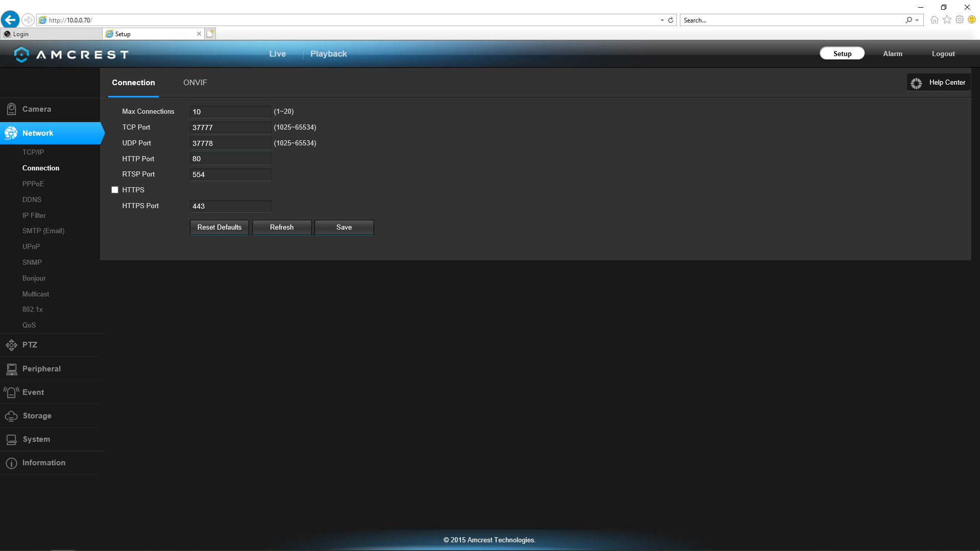980x551 pixels.
Task: Enable the HTTPS checkbox
Action: (x=115, y=190)
